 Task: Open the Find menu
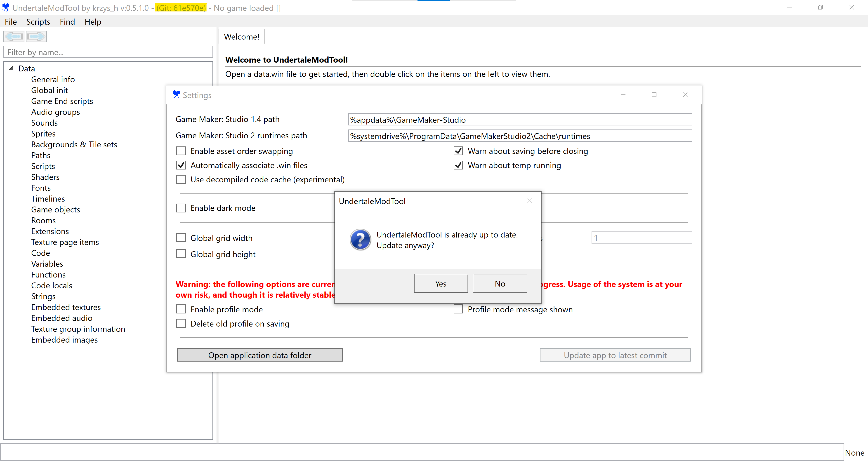click(x=67, y=21)
